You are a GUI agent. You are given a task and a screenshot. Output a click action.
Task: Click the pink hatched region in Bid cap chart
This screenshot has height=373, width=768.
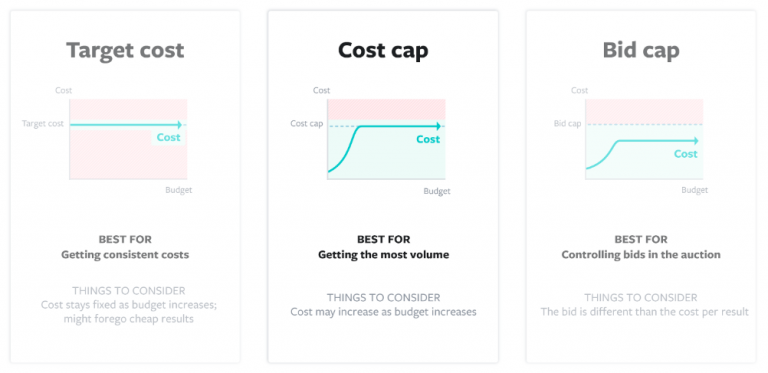(644, 112)
